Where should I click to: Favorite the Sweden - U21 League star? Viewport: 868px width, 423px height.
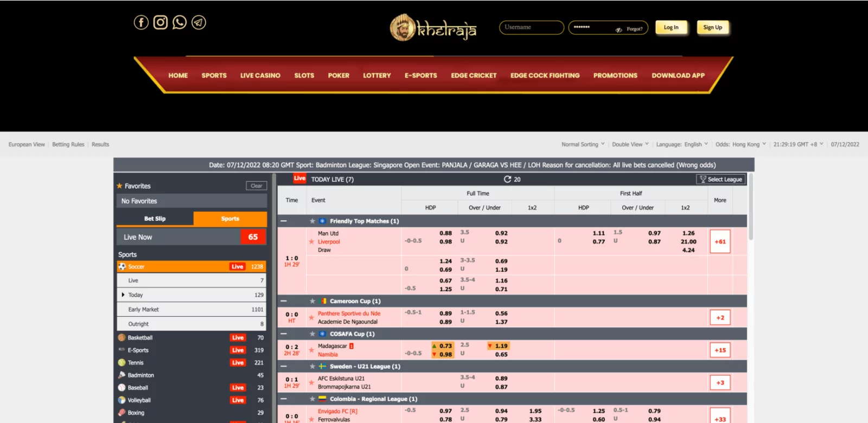[312, 366]
